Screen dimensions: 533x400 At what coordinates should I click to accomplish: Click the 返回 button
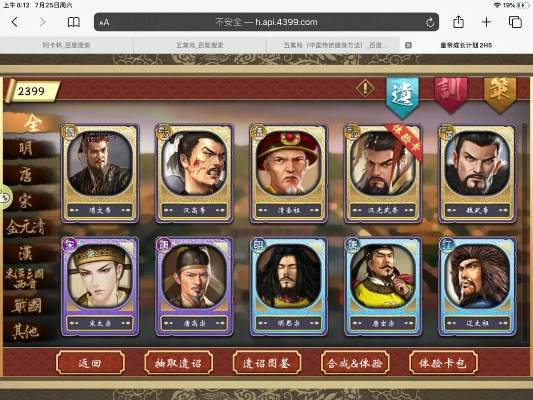click(x=90, y=363)
